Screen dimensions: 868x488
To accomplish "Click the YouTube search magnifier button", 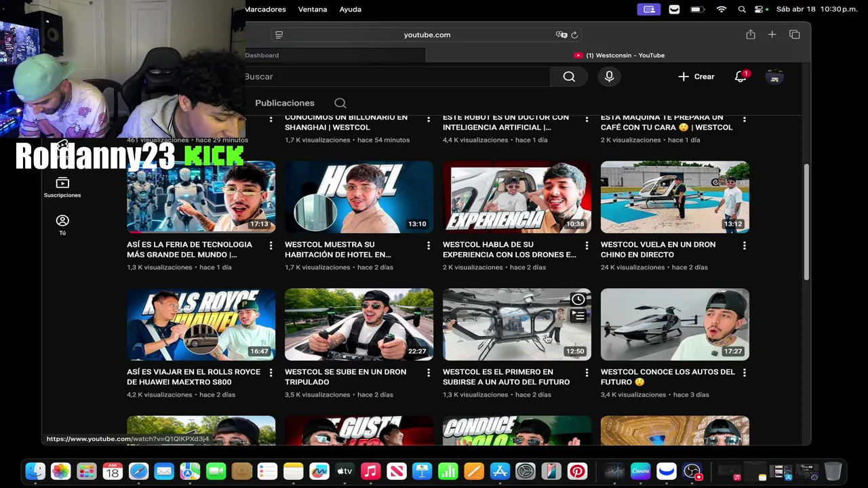I will (x=569, y=77).
